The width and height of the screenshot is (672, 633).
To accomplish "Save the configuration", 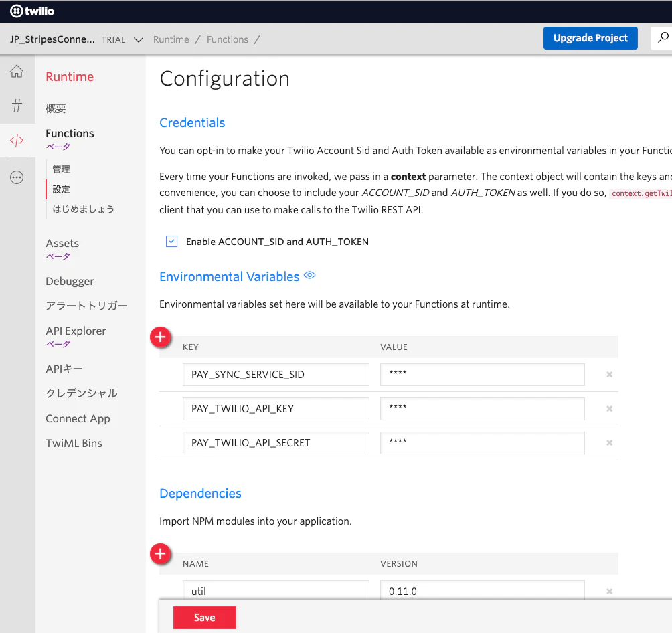I will pos(204,617).
